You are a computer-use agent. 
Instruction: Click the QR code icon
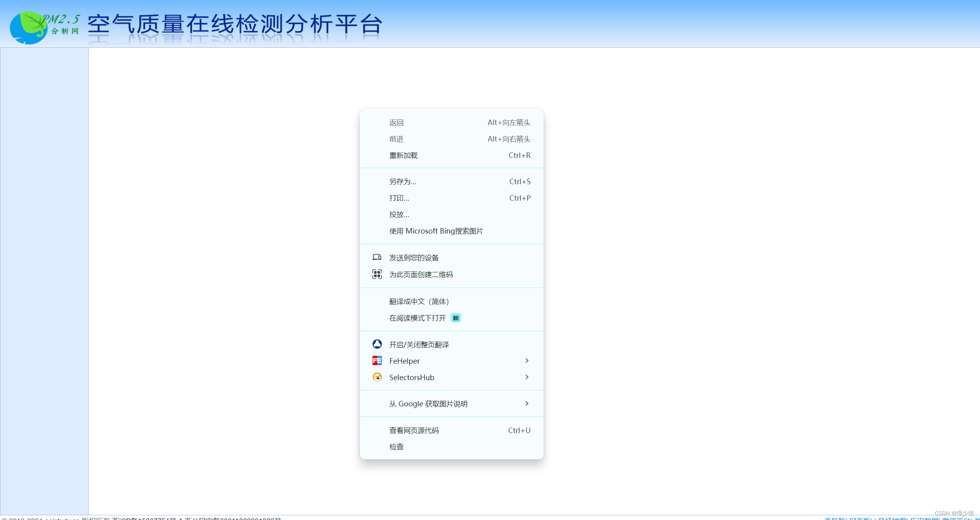pyautogui.click(x=377, y=274)
